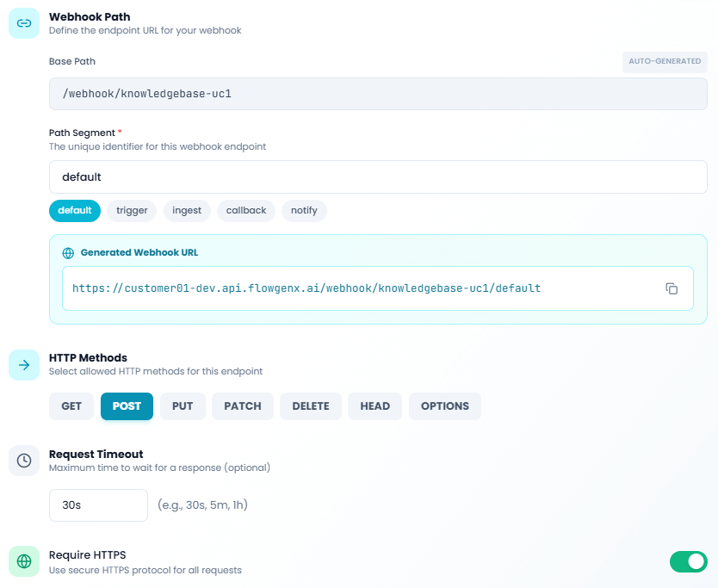Click the Webhook Path link icon
This screenshot has height=588, width=718.
tap(24, 23)
